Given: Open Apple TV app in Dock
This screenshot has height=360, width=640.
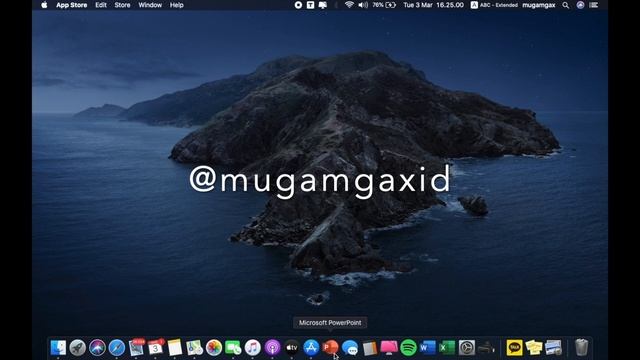Looking at the screenshot, I should 291,348.
